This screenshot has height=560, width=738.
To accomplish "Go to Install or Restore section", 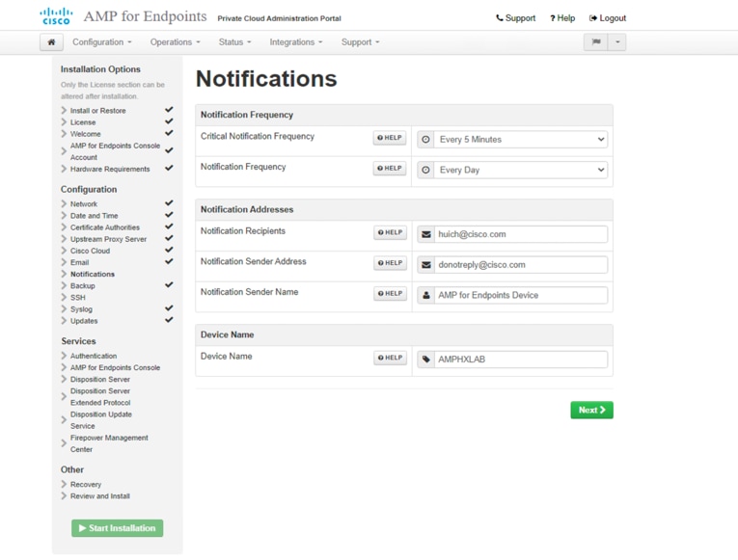I will pos(97,111).
